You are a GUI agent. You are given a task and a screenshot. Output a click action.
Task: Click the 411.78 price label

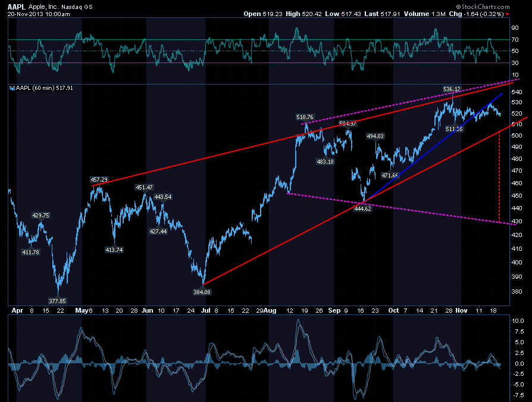click(30, 253)
